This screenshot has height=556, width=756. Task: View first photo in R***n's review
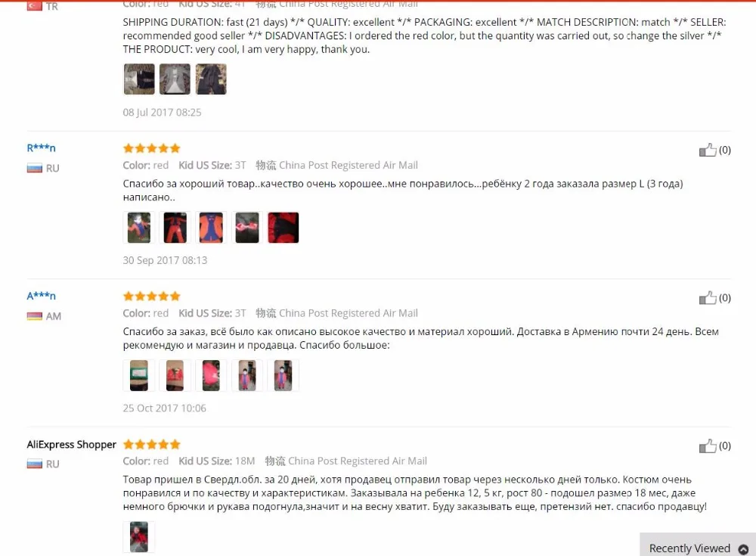point(139,228)
